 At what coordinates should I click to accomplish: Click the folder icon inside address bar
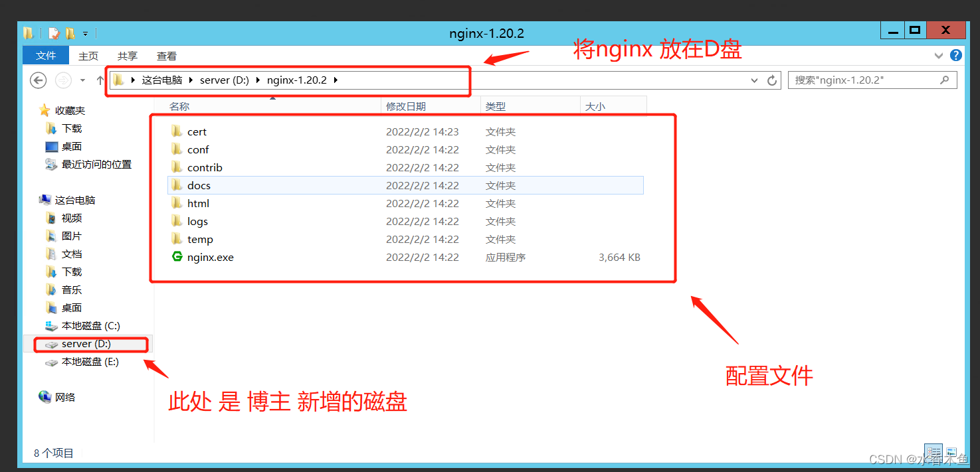[x=119, y=80]
